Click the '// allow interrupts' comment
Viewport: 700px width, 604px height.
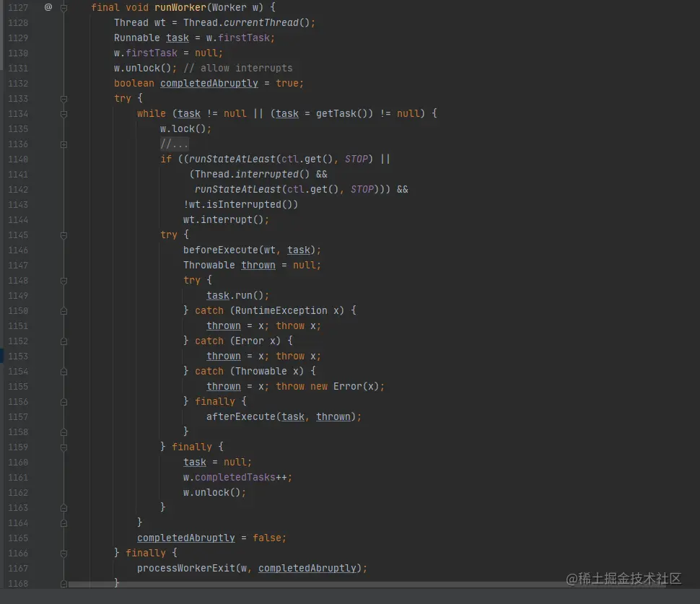point(238,69)
